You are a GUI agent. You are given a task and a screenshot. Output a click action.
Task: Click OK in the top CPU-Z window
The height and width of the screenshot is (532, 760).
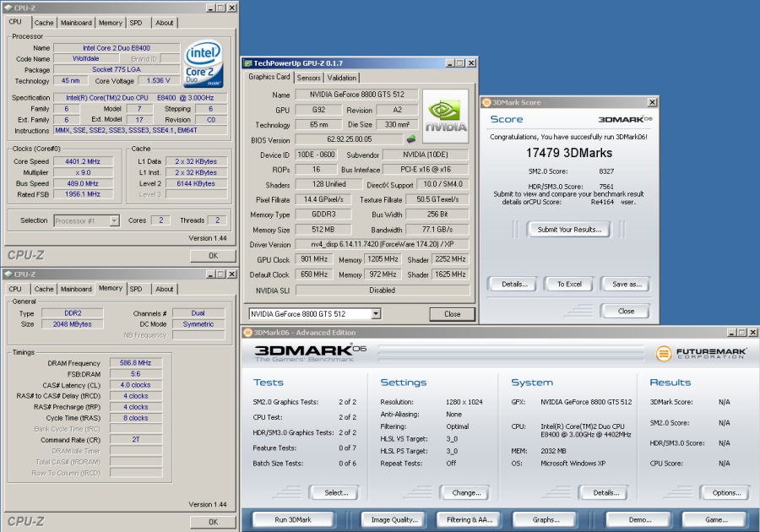214,255
